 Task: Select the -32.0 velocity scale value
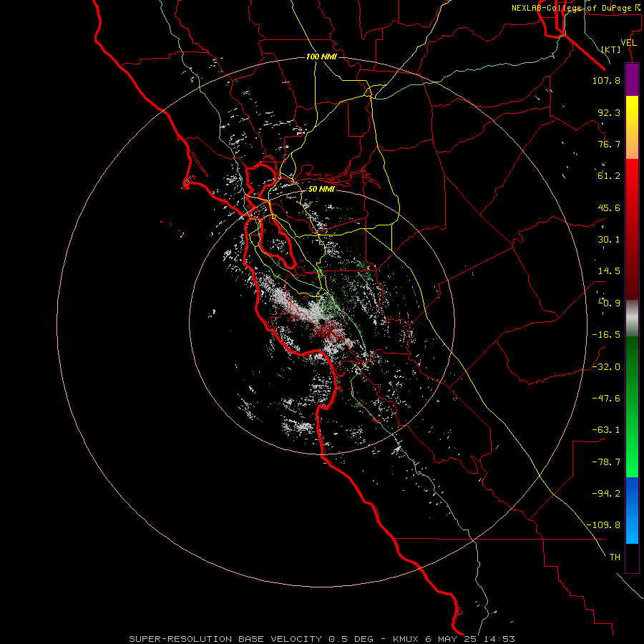(x=606, y=367)
